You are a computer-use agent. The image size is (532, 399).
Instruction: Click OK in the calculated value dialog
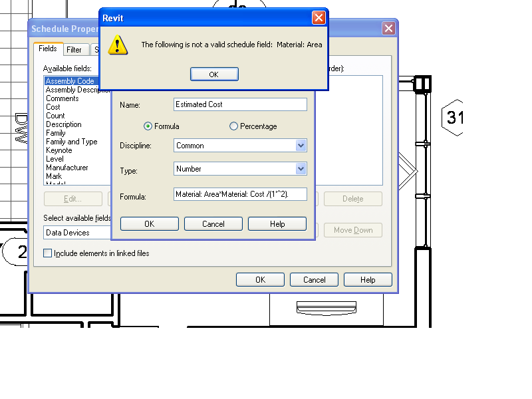coord(150,224)
